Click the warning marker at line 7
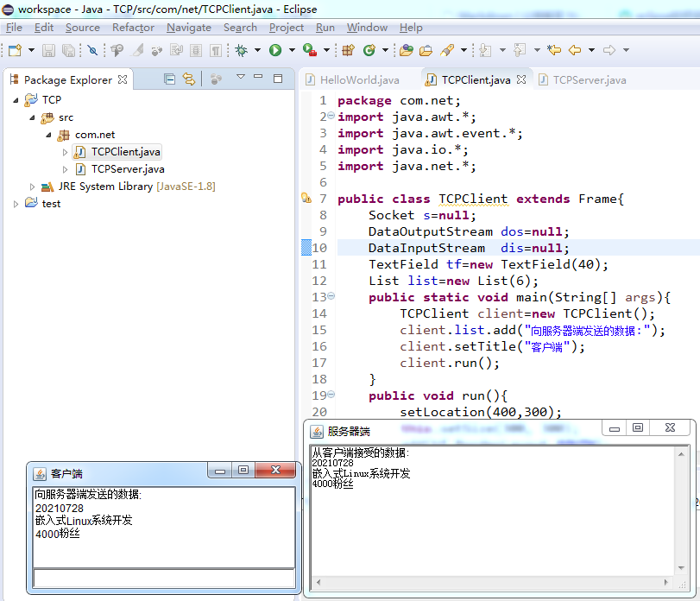The width and height of the screenshot is (700, 601). [306, 199]
